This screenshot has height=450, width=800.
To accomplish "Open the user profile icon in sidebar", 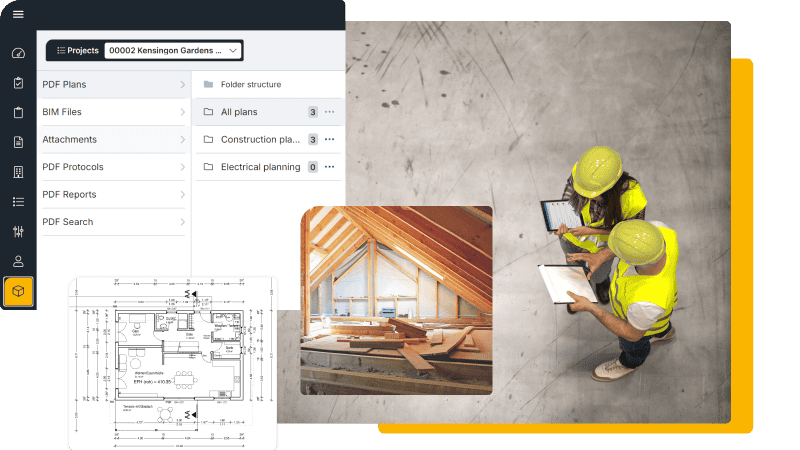I will (x=18, y=262).
